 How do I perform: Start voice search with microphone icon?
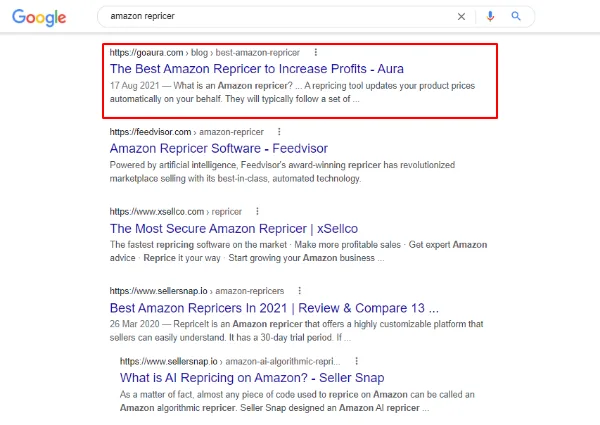490,16
